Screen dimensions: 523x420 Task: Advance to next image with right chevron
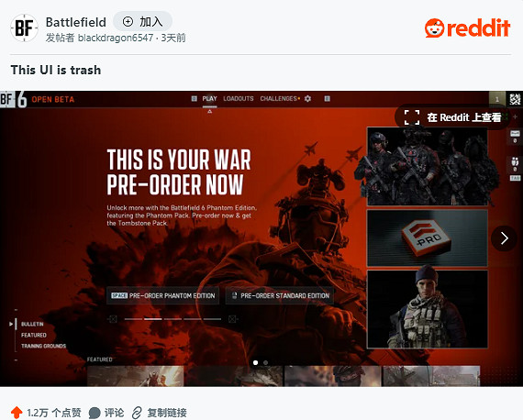point(504,238)
